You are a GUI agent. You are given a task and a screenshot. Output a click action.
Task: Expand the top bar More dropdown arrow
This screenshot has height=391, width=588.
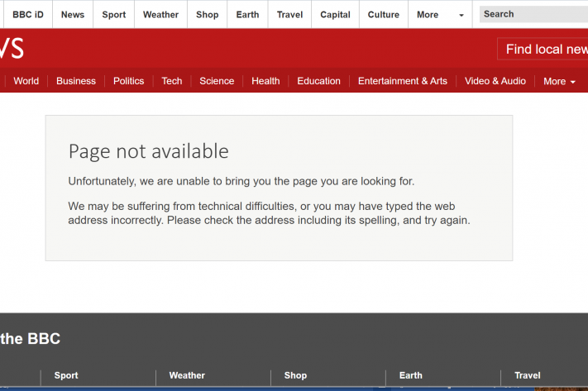[x=461, y=15]
